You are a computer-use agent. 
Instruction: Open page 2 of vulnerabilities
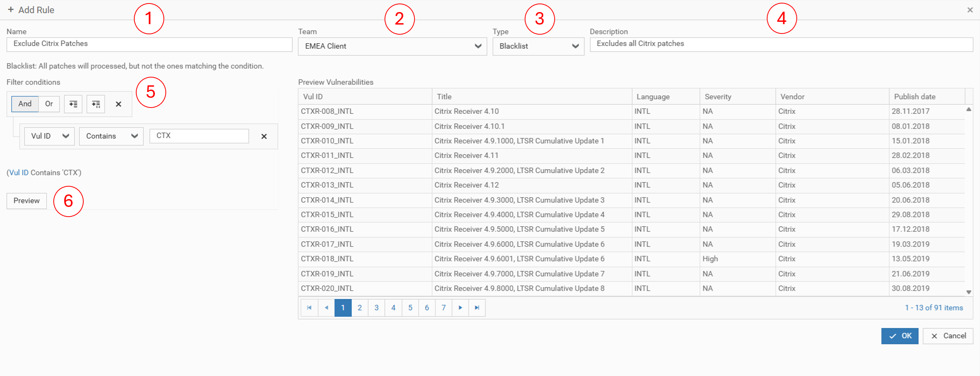360,308
